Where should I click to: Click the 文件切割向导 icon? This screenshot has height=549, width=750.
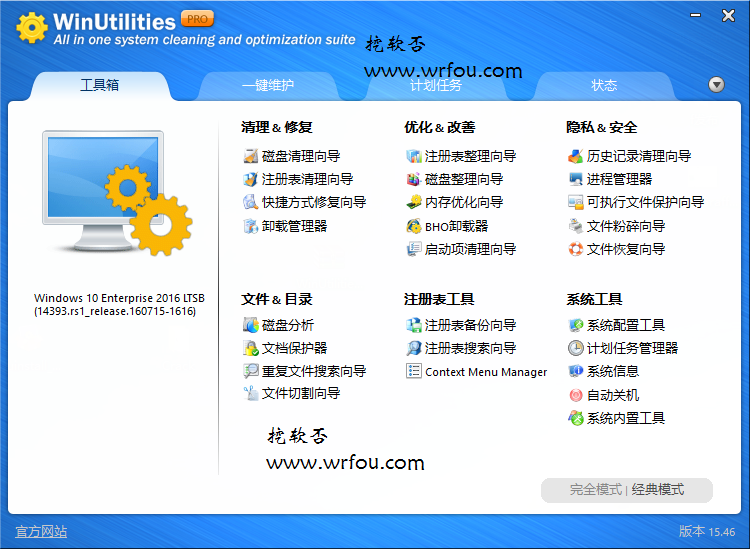click(x=251, y=394)
